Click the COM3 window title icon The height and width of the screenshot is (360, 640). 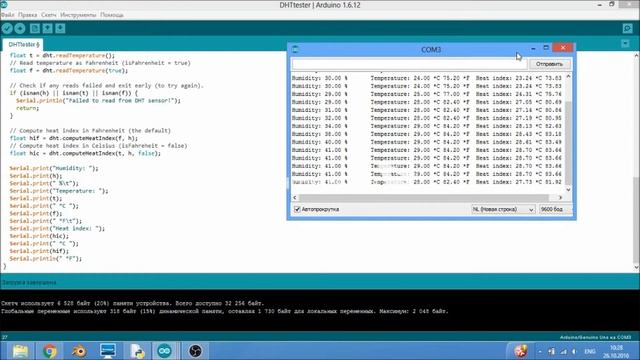(295, 49)
